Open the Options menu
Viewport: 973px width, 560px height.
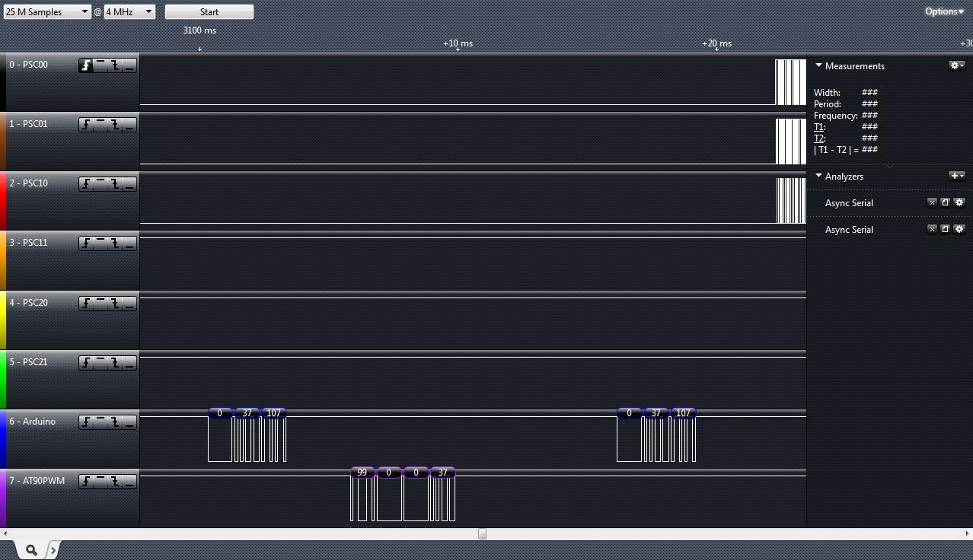(944, 11)
